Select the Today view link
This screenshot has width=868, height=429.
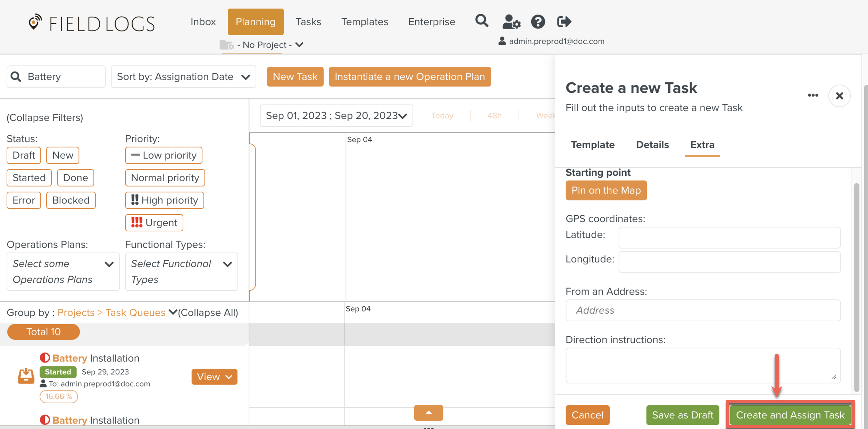[x=442, y=115]
